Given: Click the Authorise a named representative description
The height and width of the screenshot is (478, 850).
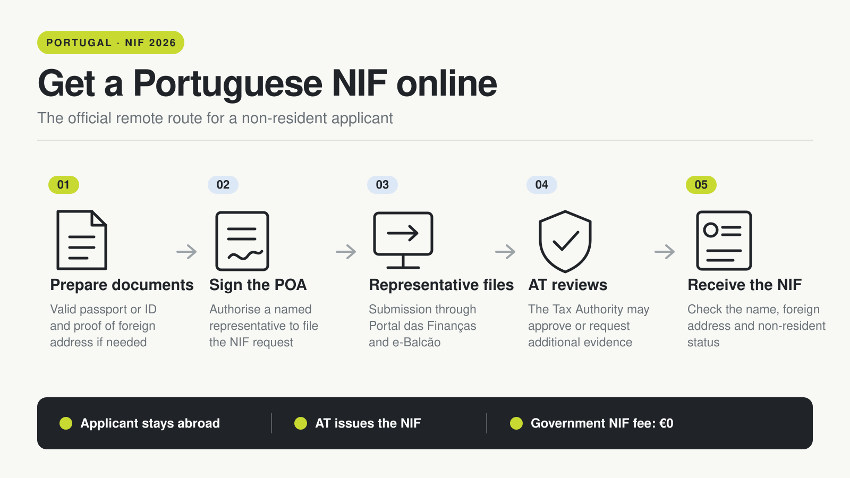Looking at the screenshot, I should click(x=263, y=326).
